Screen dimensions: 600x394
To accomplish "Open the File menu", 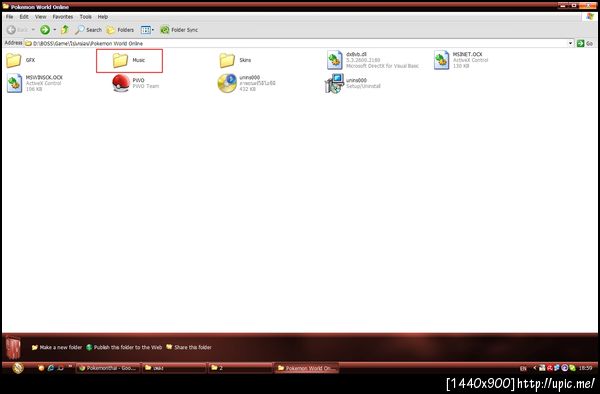I will [10, 17].
